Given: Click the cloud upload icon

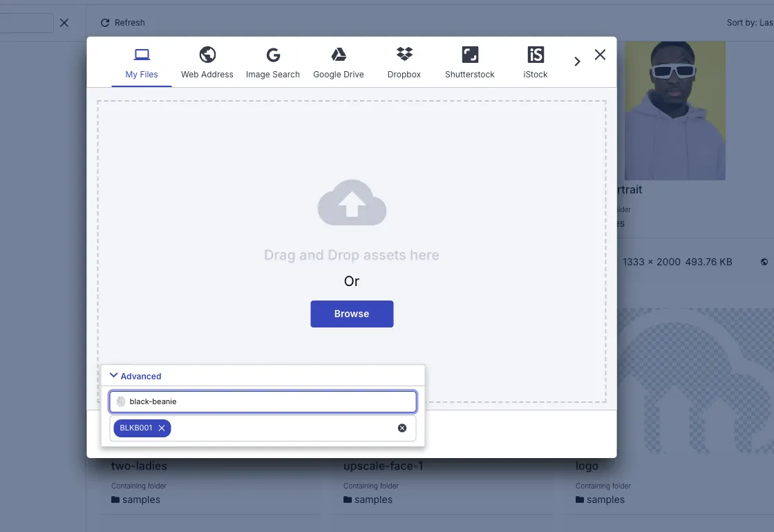Looking at the screenshot, I should coord(352,203).
